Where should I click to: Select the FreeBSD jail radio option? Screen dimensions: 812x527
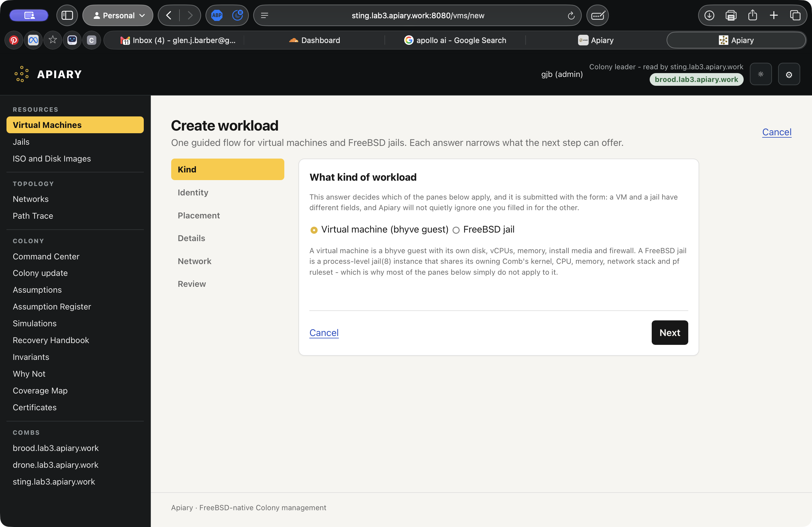click(x=456, y=230)
